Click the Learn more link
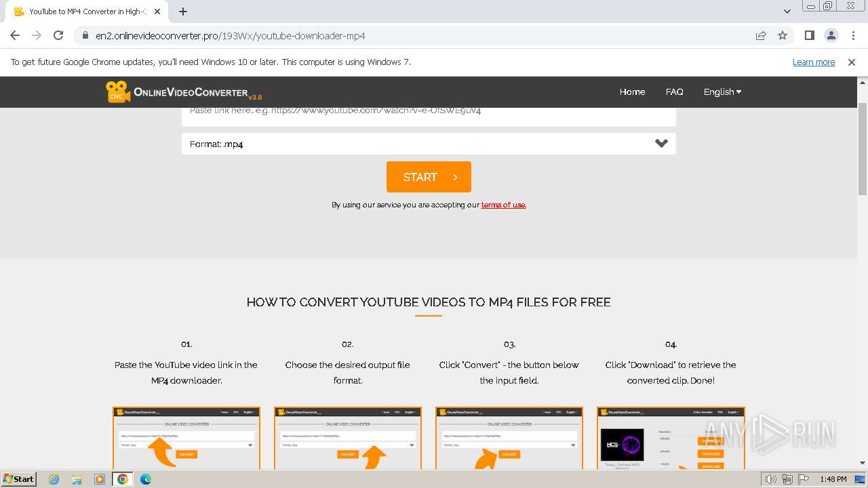Viewport: 868px width, 488px height. pyautogui.click(x=814, y=62)
